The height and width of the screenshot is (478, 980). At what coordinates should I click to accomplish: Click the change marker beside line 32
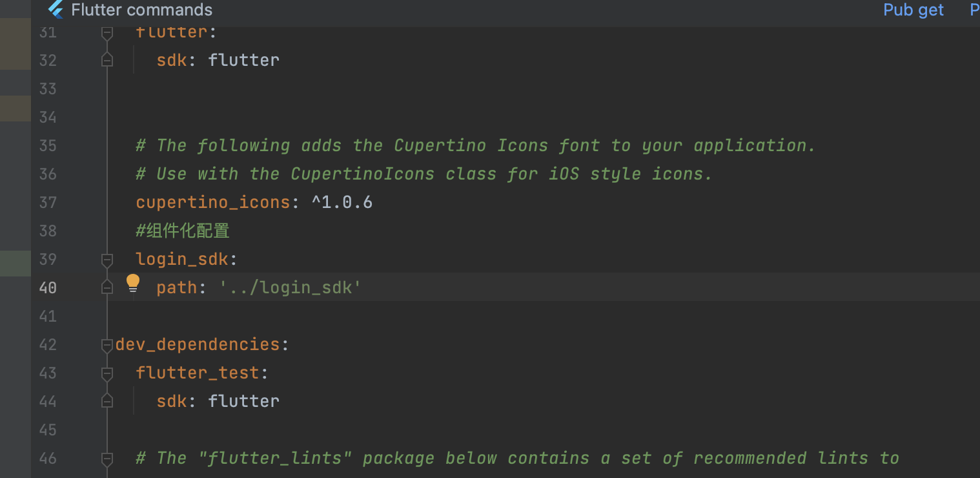click(x=15, y=44)
